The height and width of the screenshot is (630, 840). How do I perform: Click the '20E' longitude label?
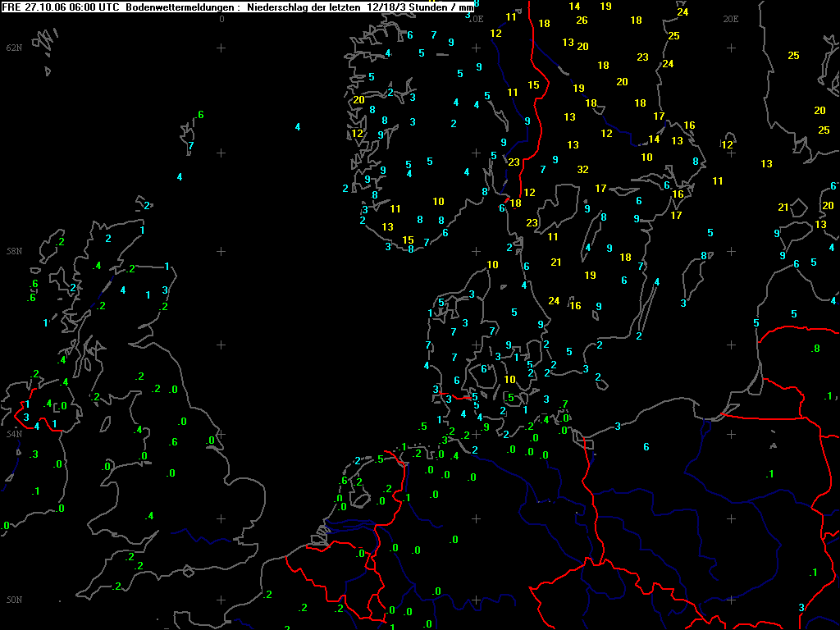click(x=731, y=20)
